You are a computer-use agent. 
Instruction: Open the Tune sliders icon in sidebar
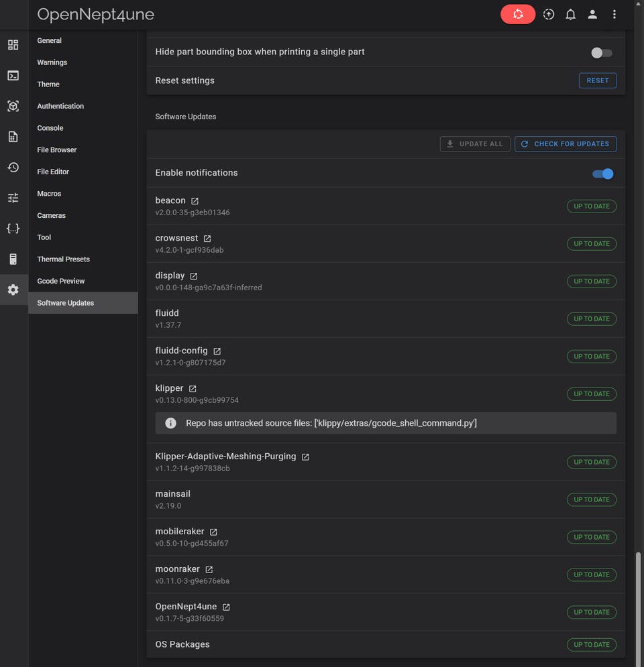[x=13, y=198]
